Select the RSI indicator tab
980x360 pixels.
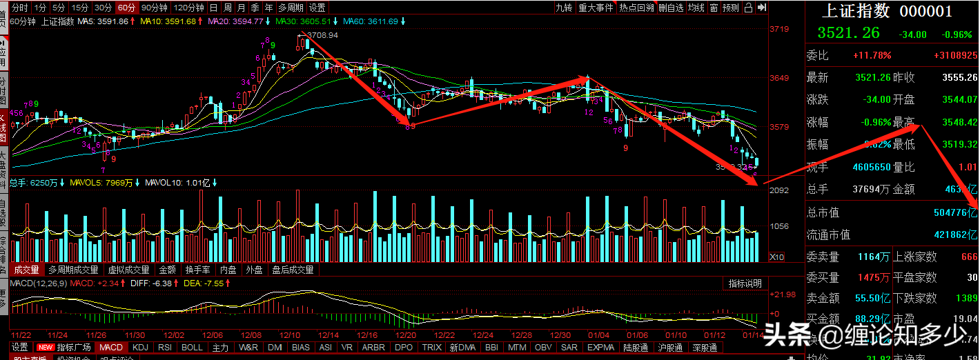point(165,348)
